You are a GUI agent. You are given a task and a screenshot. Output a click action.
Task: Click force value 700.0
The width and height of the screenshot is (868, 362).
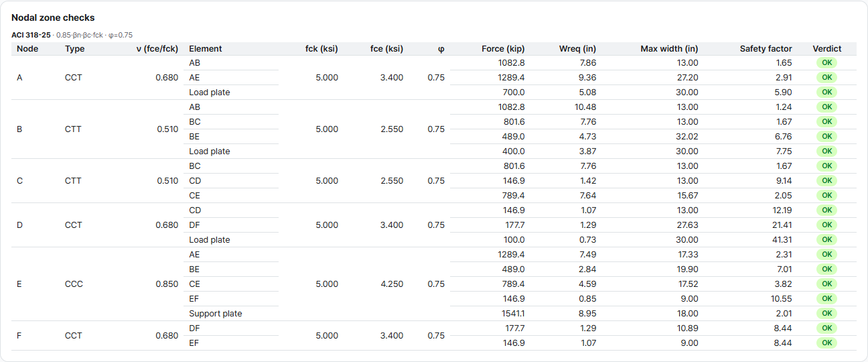pyautogui.click(x=514, y=93)
